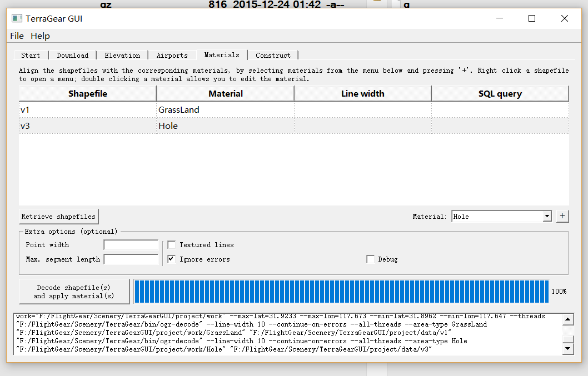This screenshot has width=588, height=376.
Task: Minimize the TerraGear GUI window
Action: [500, 18]
